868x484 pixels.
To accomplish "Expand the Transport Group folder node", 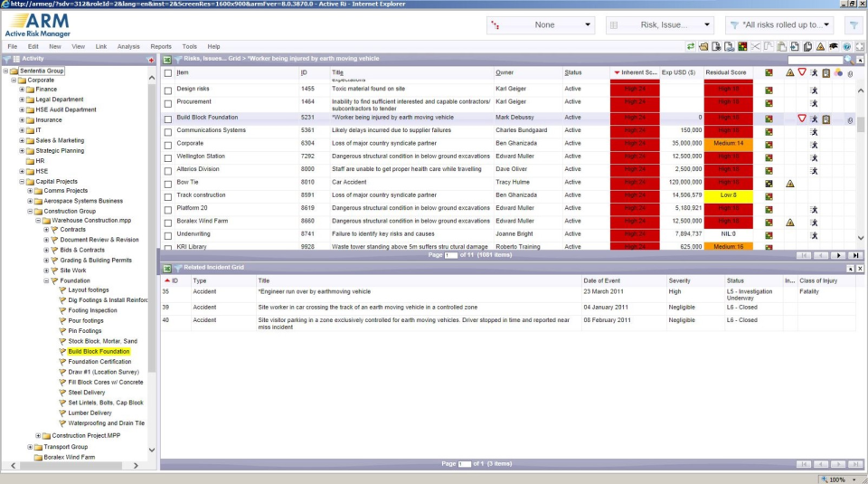I will coord(30,447).
